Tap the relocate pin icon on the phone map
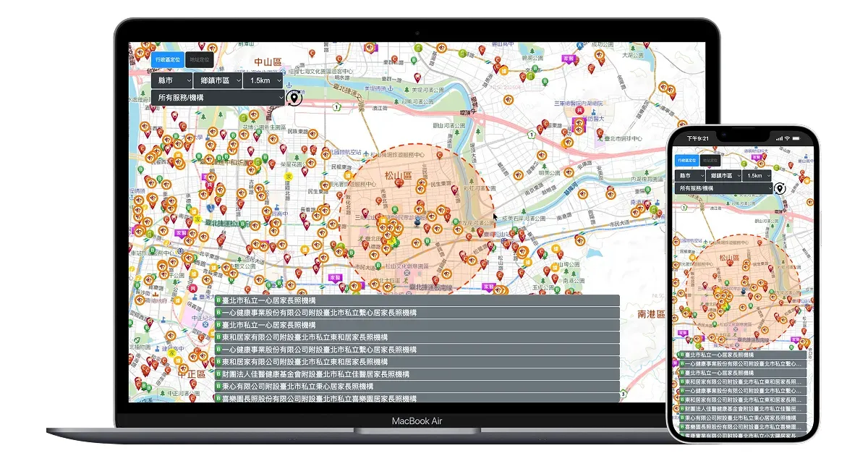 pos(780,188)
